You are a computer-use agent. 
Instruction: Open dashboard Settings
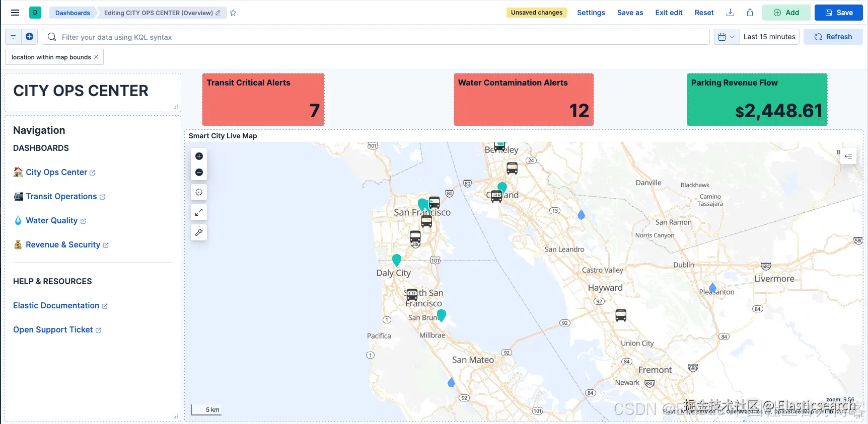pos(591,13)
